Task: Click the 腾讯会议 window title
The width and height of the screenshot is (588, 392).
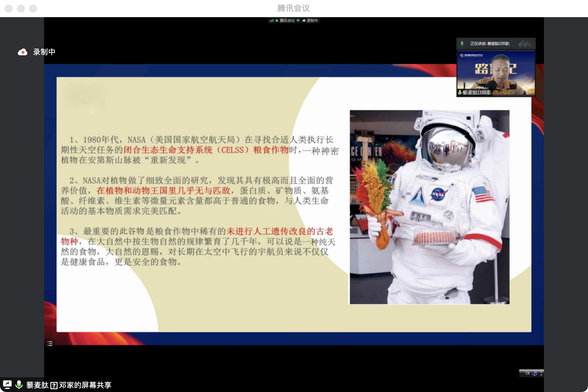Action: (x=293, y=8)
